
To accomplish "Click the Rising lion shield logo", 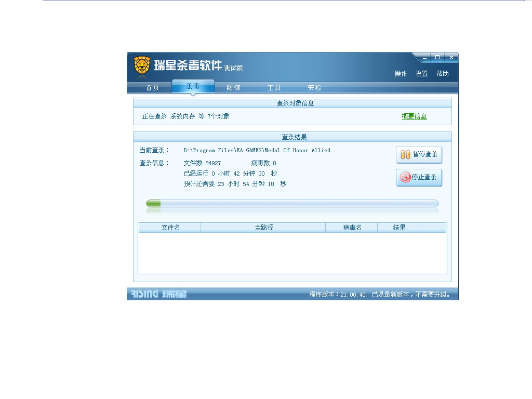I will click(x=142, y=65).
